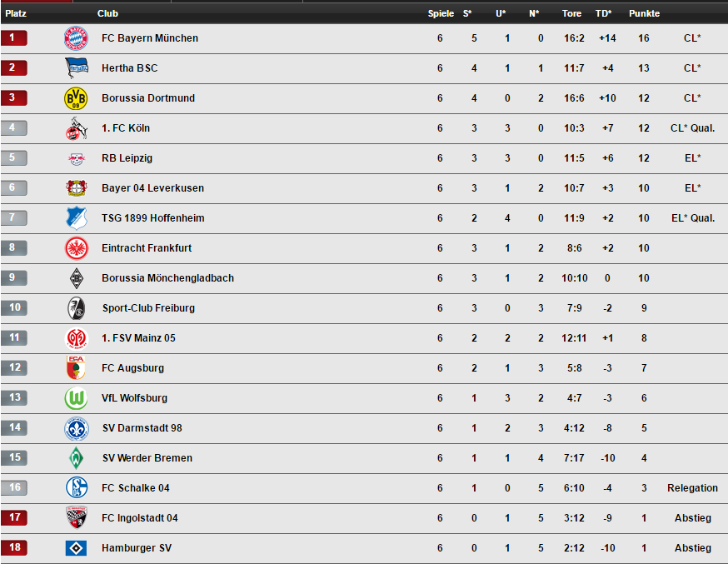This screenshot has height=564, width=728.
Task: Click the VfL Wolfsburg green W logo
Action: 76,398
